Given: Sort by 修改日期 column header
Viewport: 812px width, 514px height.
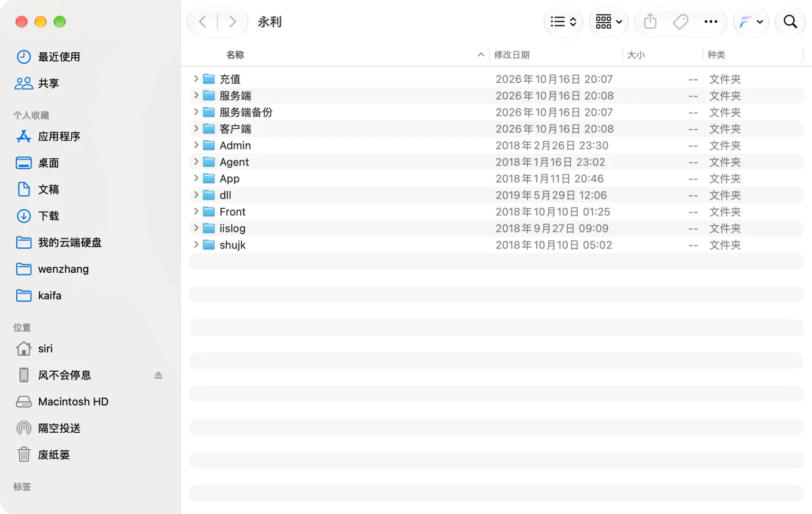Looking at the screenshot, I should click(x=512, y=55).
